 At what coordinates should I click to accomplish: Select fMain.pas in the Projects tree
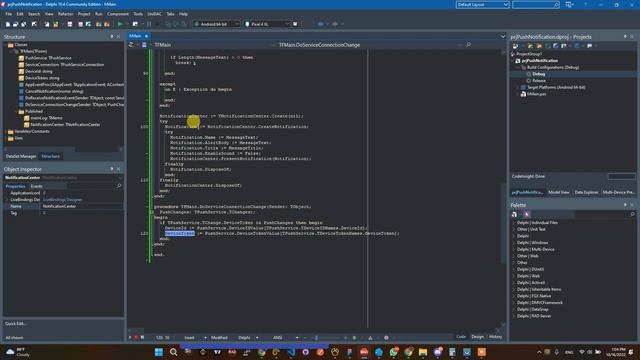coord(536,94)
